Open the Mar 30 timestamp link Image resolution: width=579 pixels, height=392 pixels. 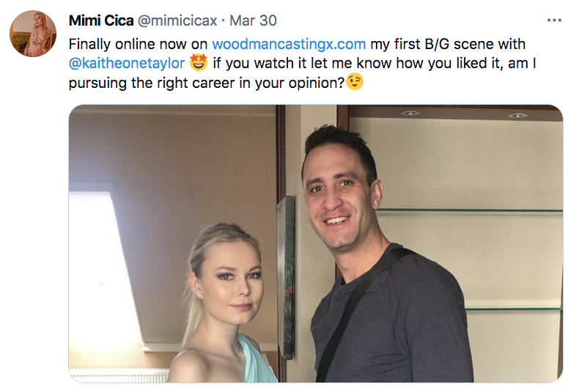click(x=253, y=20)
